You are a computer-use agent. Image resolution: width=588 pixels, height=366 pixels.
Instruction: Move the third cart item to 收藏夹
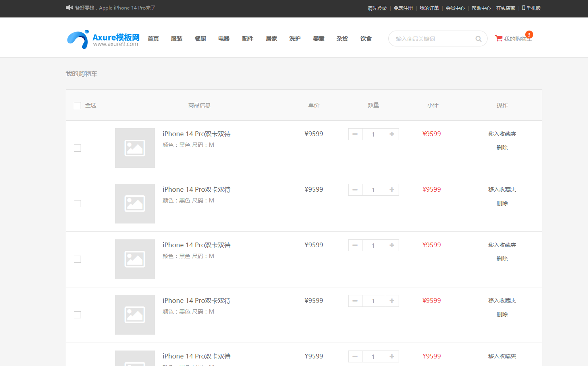pos(502,245)
